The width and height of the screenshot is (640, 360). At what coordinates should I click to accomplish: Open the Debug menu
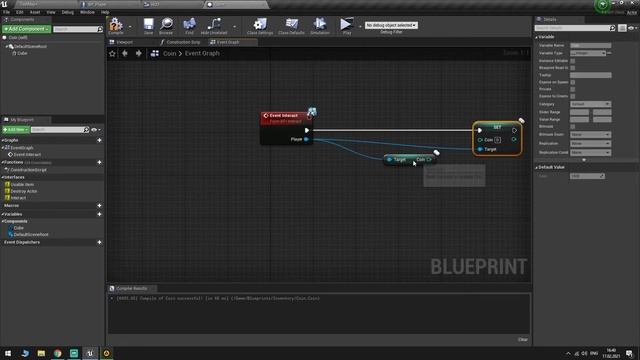67,12
